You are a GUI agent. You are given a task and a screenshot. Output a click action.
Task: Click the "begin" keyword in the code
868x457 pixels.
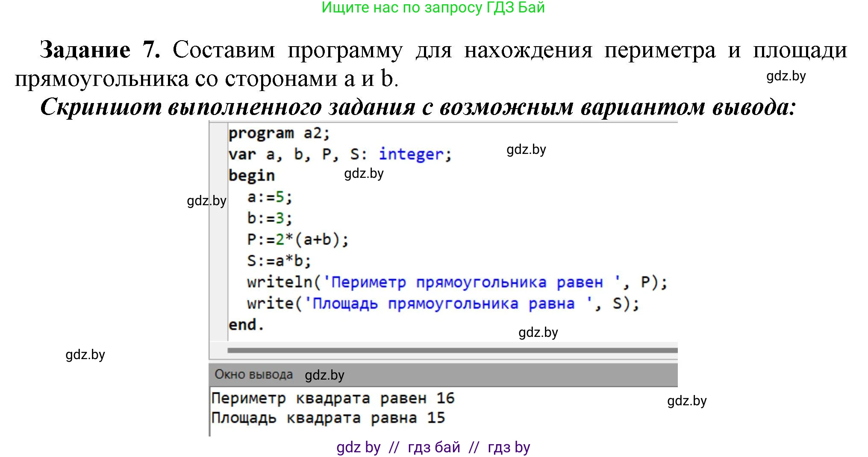251,176
